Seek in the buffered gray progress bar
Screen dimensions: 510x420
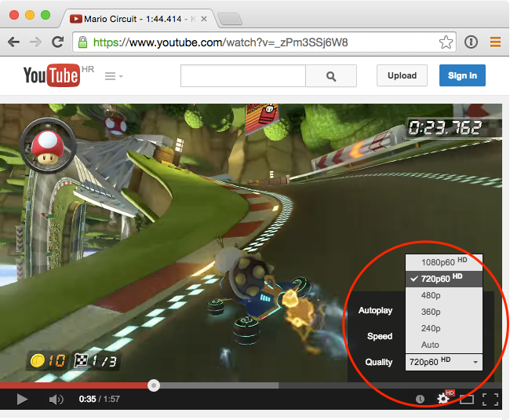[219, 385]
